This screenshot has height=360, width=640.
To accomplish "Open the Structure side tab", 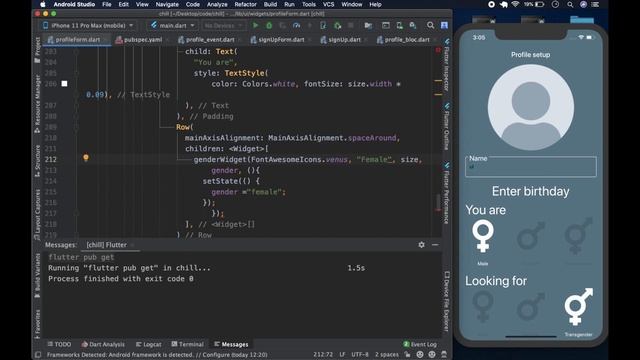I will 38,160.
